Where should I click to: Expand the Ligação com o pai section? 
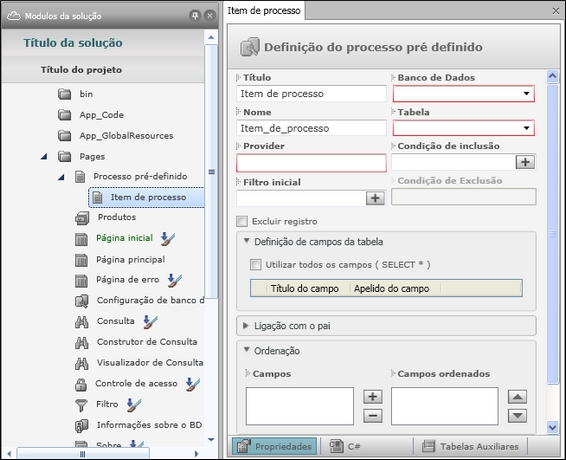pyautogui.click(x=246, y=325)
